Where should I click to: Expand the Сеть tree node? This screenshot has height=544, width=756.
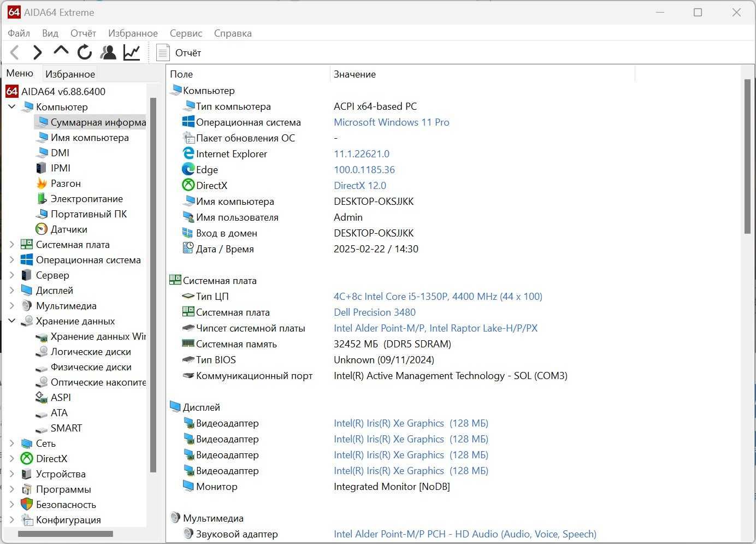[11, 444]
